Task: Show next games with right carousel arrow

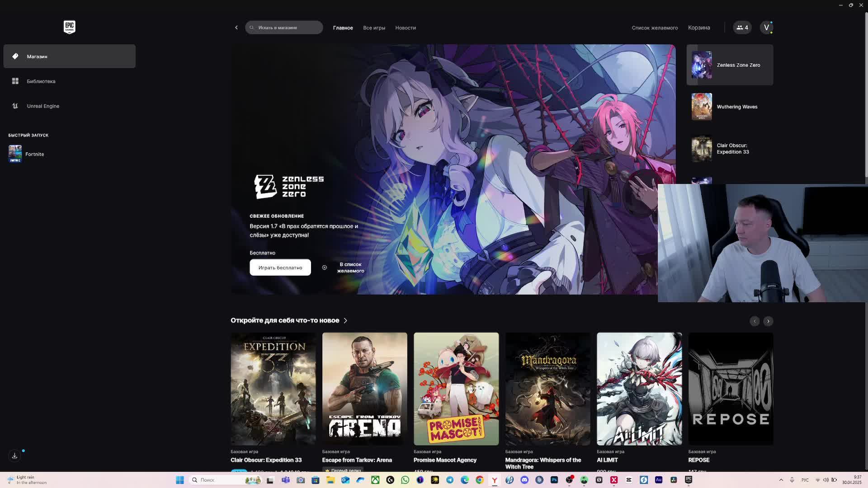Action: click(768, 321)
